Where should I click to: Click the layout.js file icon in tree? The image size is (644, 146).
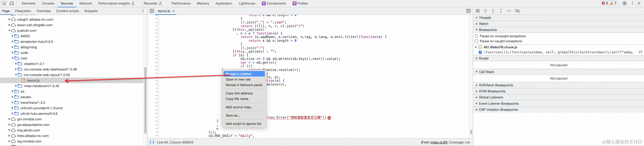(23, 80)
